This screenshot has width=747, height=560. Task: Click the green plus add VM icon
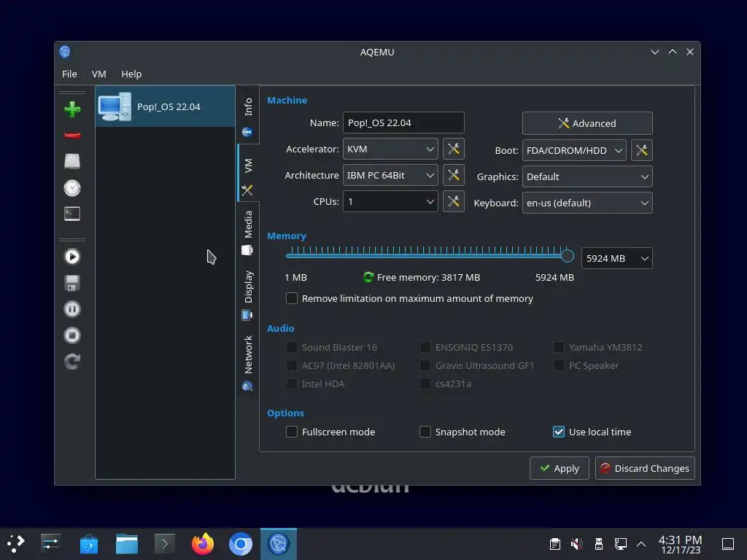pyautogui.click(x=72, y=109)
